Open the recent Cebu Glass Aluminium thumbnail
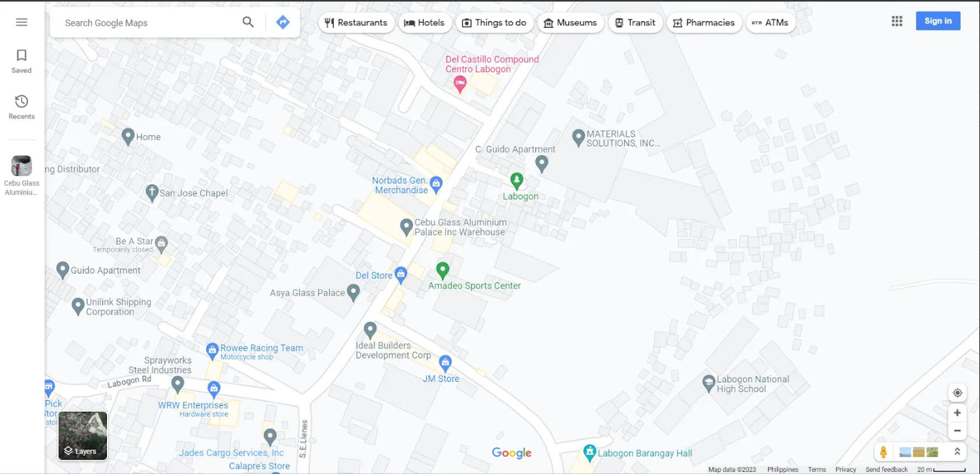This screenshot has width=980, height=474. click(21, 166)
